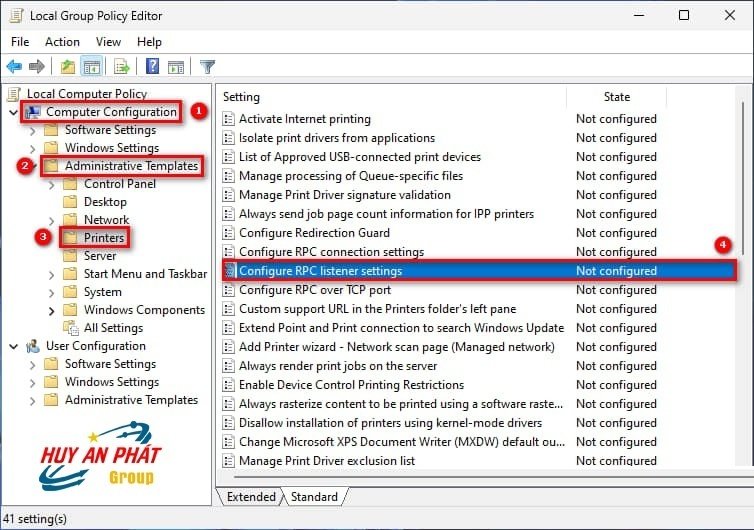Select 'Always send job page count information for IPP printers'
Image resolution: width=754 pixels, height=530 pixels.
pos(387,214)
